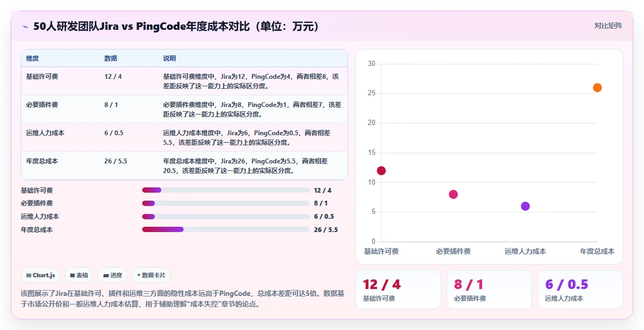Click the 6 / 0.5 value beside progress bars
This screenshot has height=330, width=644.
point(324,217)
